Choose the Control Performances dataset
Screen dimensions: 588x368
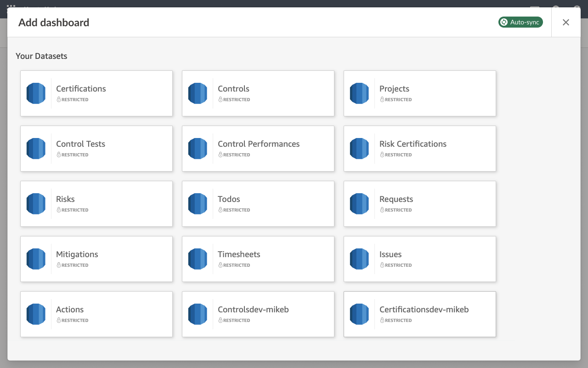pyautogui.click(x=258, y=149)
